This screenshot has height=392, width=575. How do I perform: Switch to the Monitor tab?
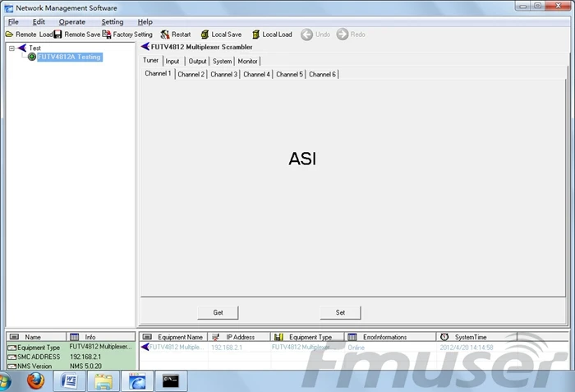click(x=247, y=62)
